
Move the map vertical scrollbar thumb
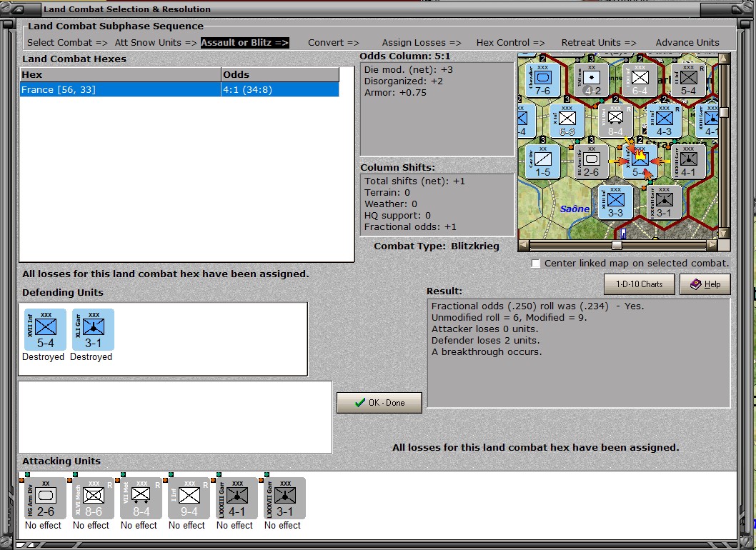point(724,112)
